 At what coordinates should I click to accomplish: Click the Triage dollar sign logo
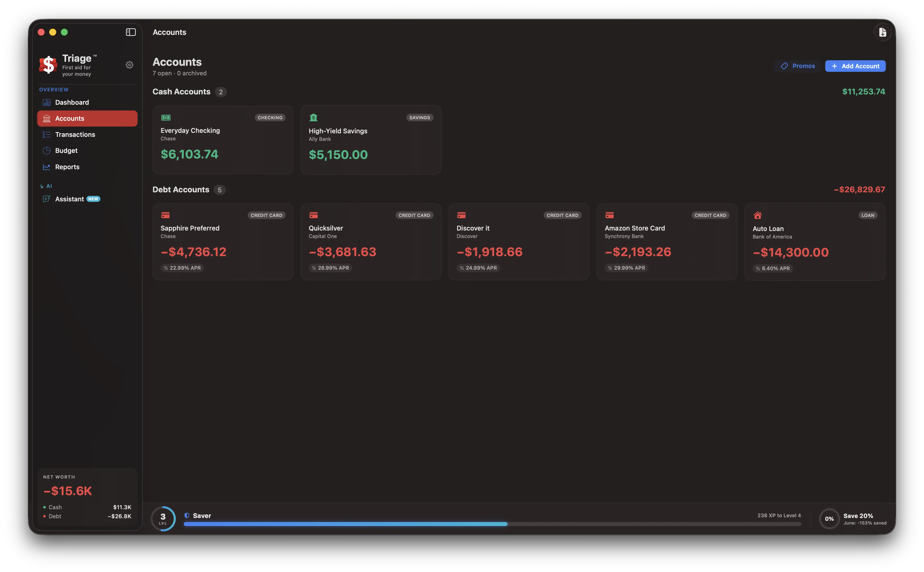[48, 64]
